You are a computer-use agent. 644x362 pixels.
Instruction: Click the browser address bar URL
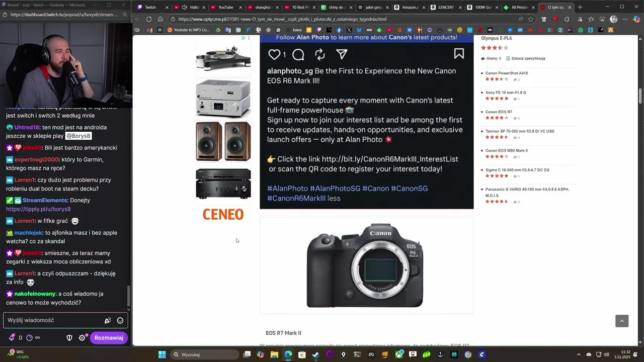click(x=282, y=19)
